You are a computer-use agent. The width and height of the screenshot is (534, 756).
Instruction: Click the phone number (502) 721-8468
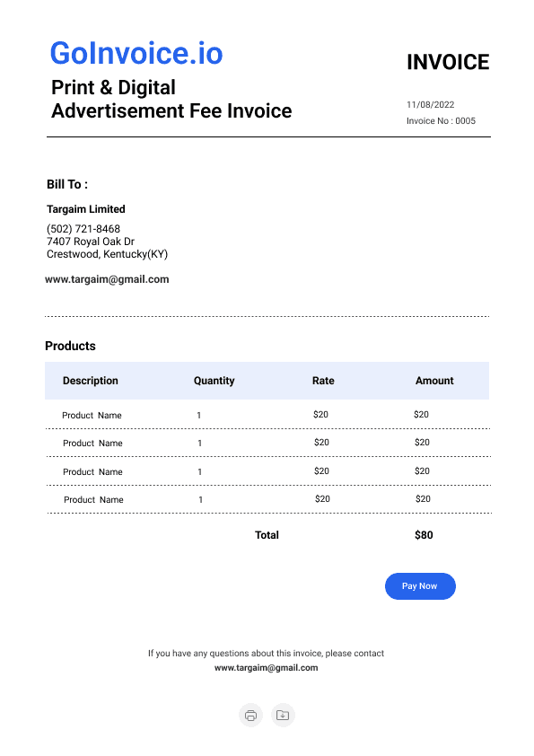pyautogui.click(x=83, y=229)
